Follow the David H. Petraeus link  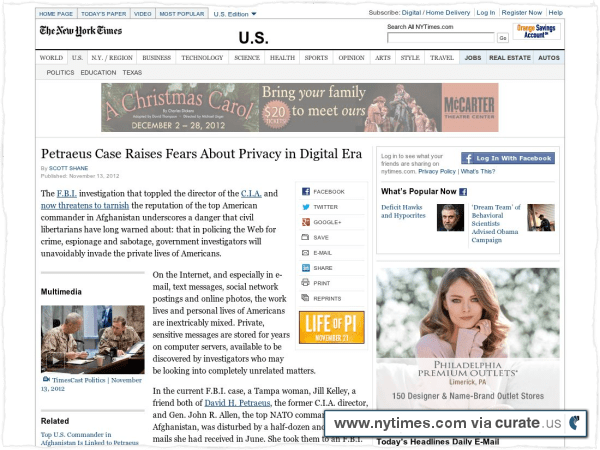click(x=237, y=403)
